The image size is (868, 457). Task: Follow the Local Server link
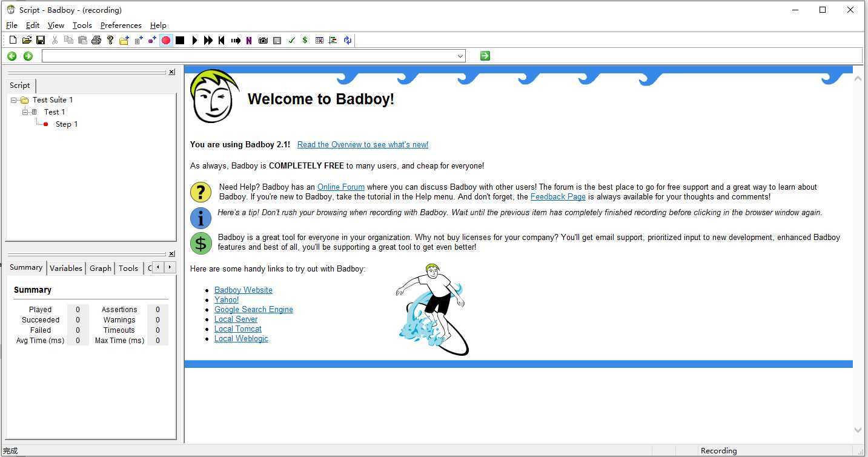[236, 319]
